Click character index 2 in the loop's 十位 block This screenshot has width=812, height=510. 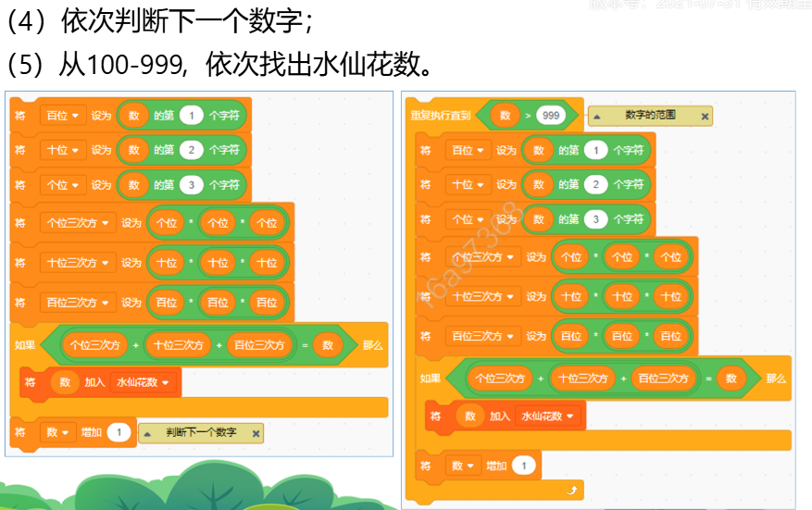pyautogui.click(x=596, y=185)
